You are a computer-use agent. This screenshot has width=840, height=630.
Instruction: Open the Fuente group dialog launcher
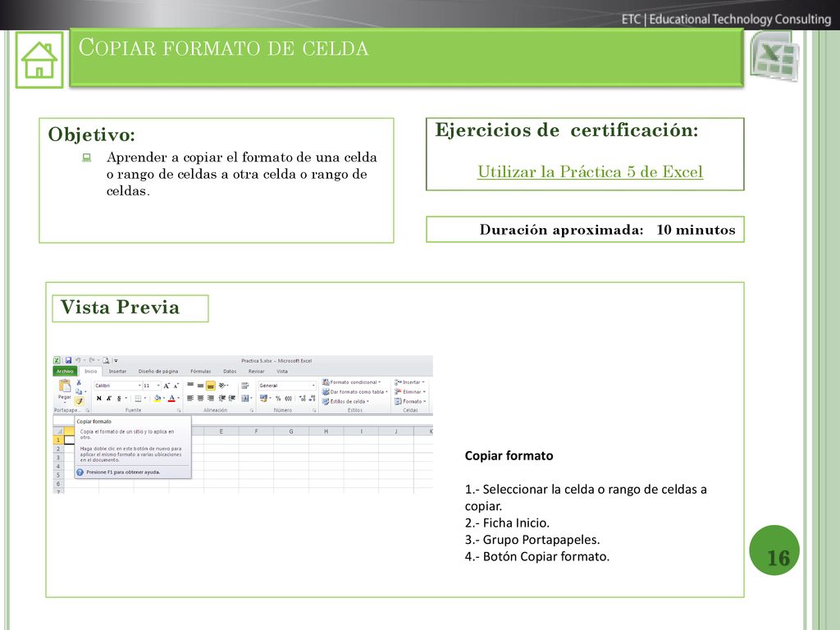[x=179, y=410]
